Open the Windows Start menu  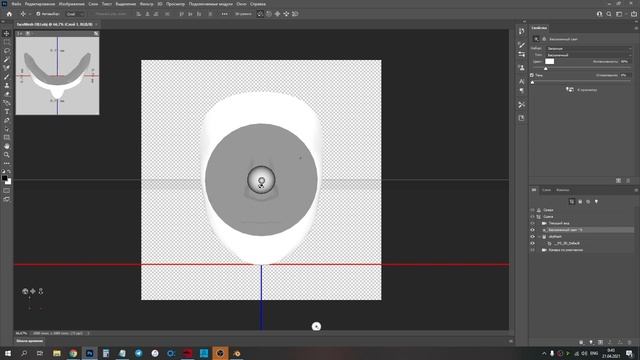[x=7, y=353]
